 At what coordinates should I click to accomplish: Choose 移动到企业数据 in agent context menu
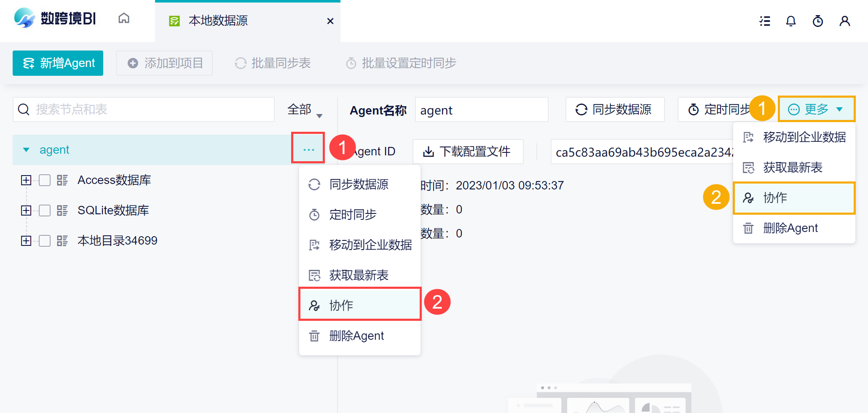point(360,245)
